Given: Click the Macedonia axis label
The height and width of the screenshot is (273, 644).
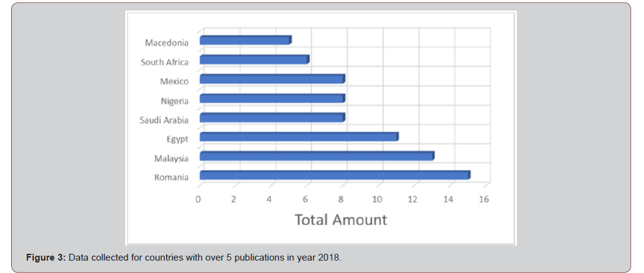Looking at the screenshot, I should tap(167, 43).
